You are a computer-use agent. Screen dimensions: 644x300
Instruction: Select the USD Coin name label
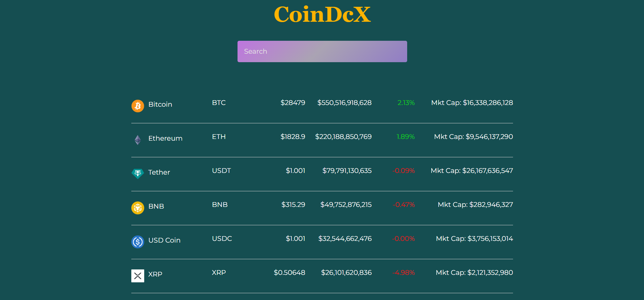click(x=164, y=240)
